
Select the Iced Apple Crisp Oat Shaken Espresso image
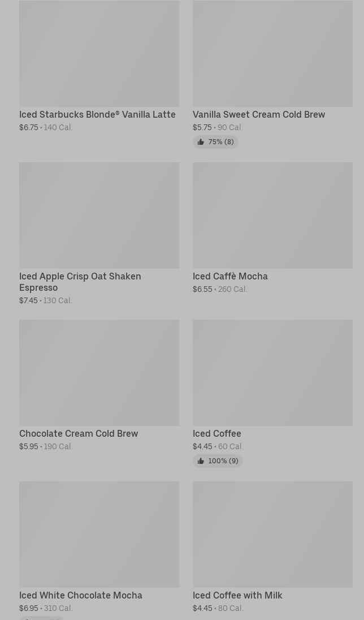99,216
